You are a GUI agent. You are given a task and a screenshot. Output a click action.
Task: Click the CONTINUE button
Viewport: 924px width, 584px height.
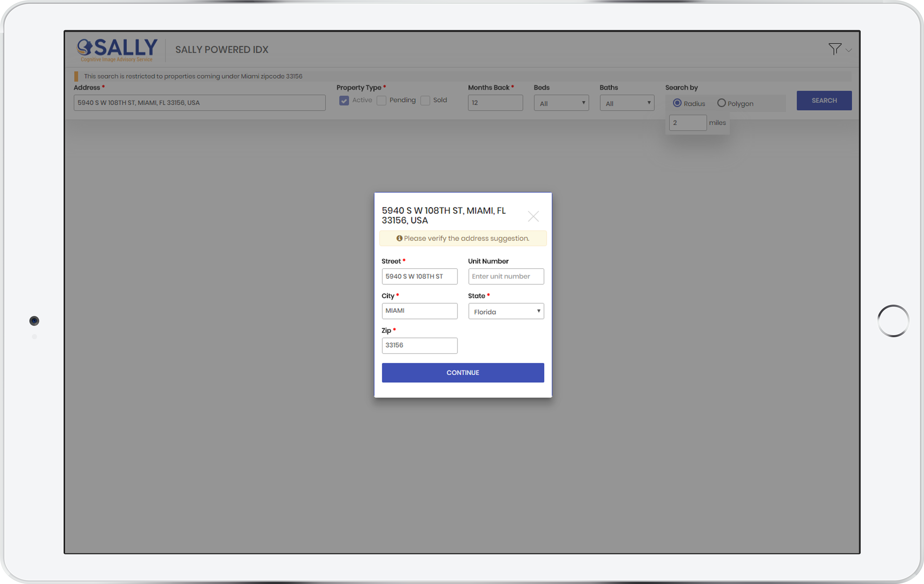pos(463,372)
